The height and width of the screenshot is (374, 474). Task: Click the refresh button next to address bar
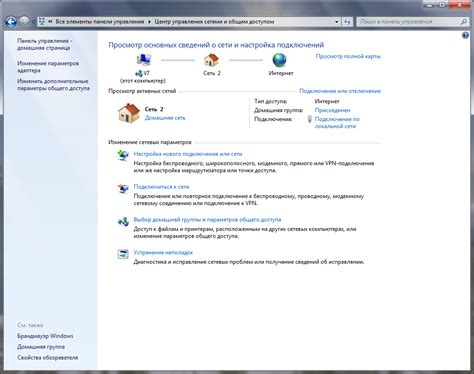347,22
